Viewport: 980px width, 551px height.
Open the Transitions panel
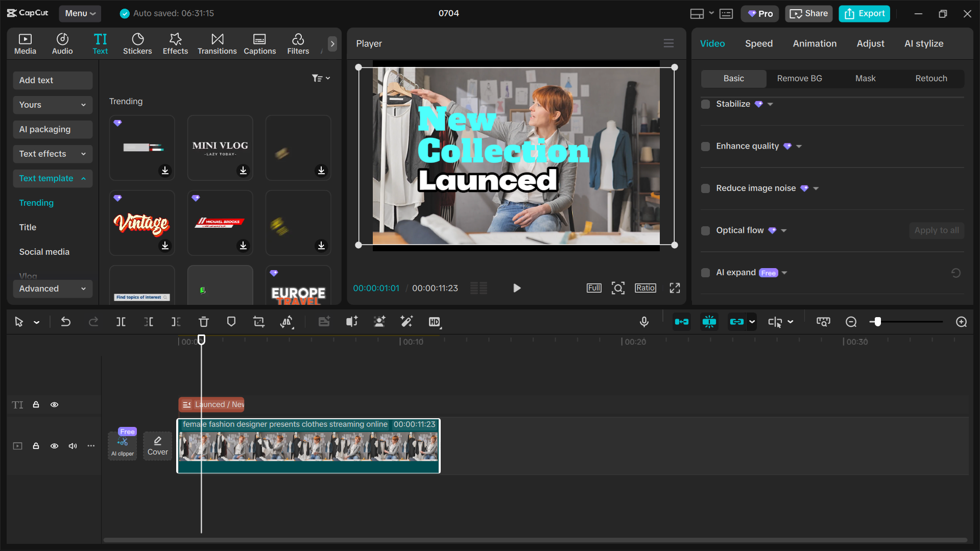click(x=217, y=43)
